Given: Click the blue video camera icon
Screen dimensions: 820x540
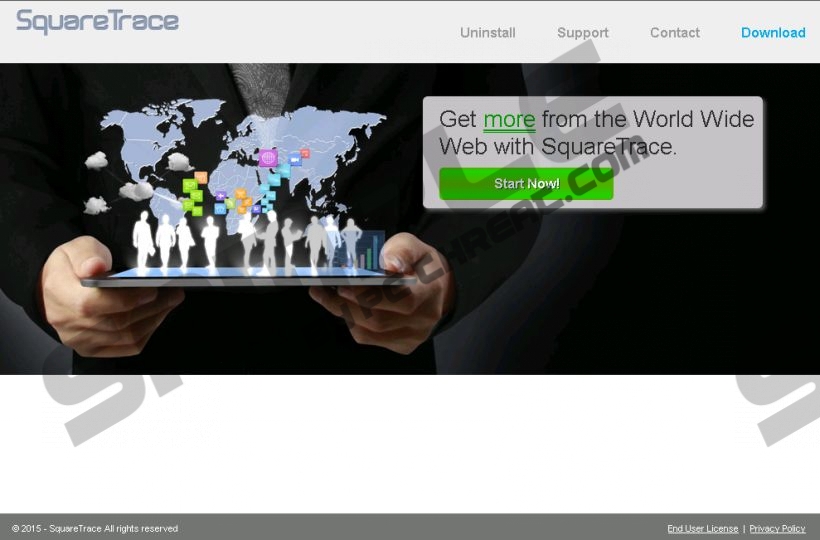Looking at the screenshot, I should (295, 159).
